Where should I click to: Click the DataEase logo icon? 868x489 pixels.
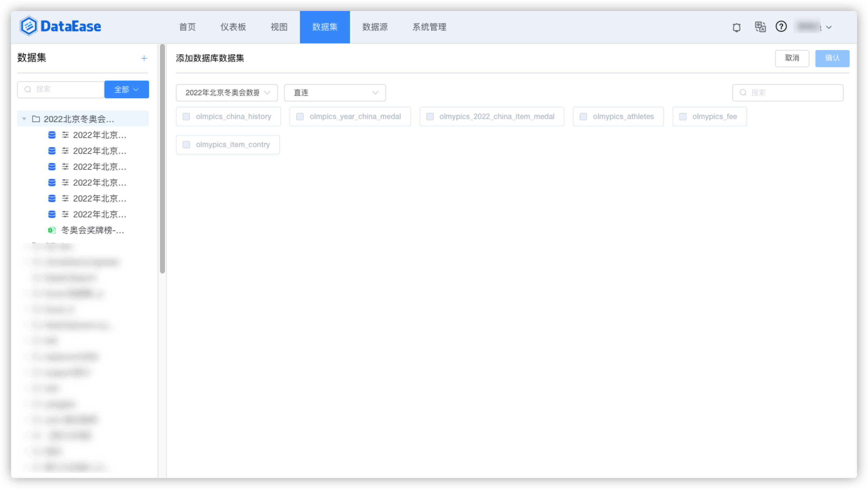29,26
